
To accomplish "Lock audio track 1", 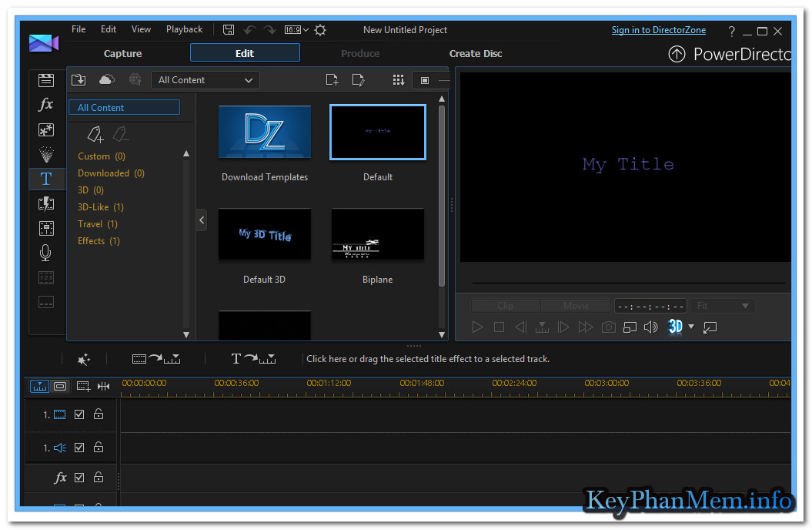I will tap(99, 447).
